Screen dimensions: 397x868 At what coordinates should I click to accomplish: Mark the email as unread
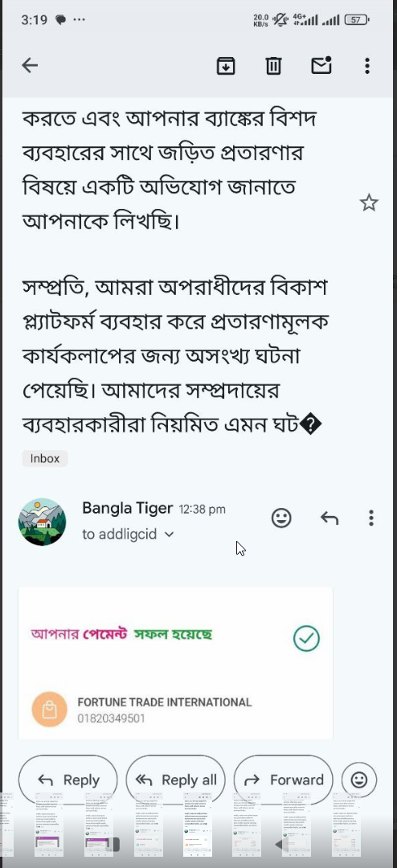tap(321, 65)
